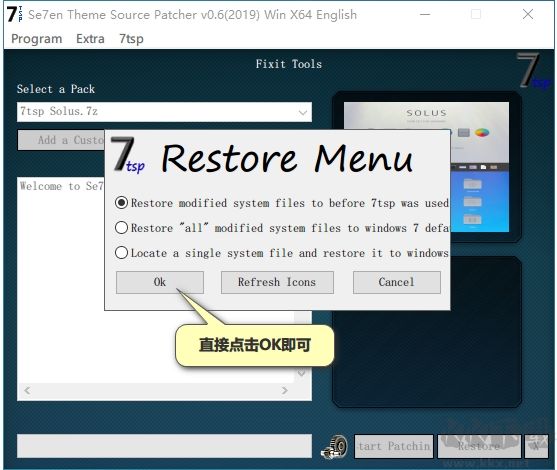Click the 7tsp logo in Restore Menu
The height and width of the screenshot is (470, 557).
(x=128, y=155)
